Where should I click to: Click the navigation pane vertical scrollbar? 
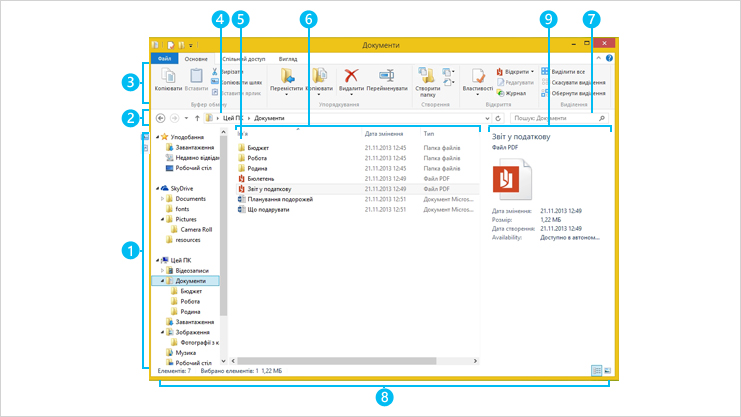click(x=224, y=227)
